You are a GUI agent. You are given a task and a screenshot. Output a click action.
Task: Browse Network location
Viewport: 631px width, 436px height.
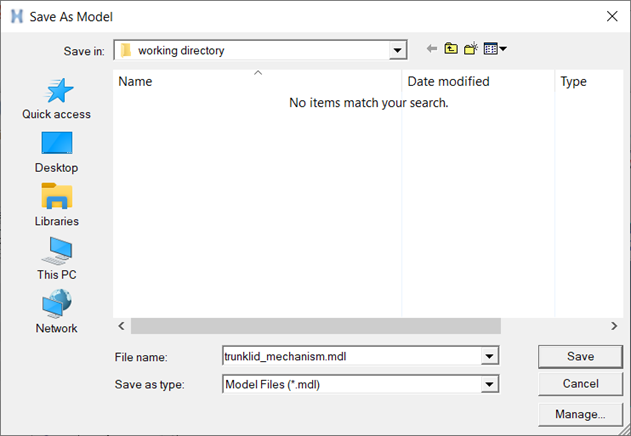[57, 312]
